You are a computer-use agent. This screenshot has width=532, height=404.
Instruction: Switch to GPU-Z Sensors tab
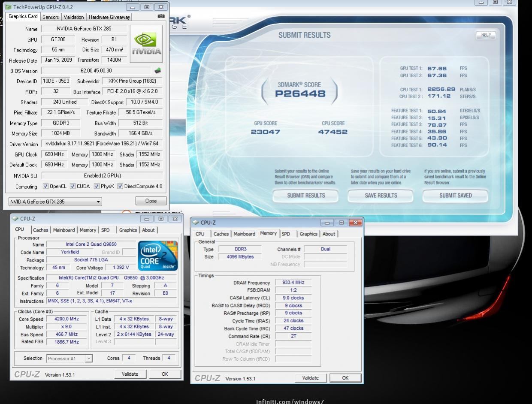[x=51, y=17]
